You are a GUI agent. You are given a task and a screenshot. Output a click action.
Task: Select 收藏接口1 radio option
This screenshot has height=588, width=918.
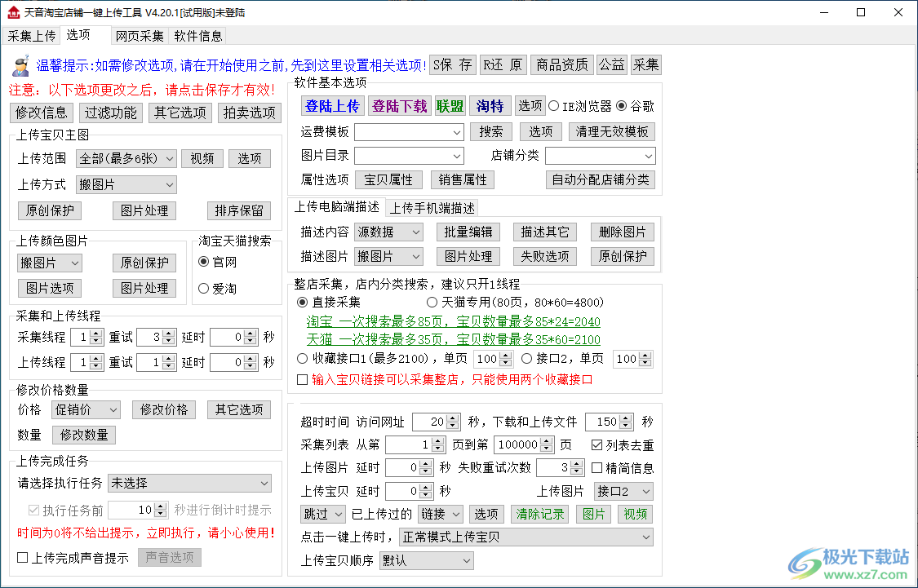[x=382, y=359]
